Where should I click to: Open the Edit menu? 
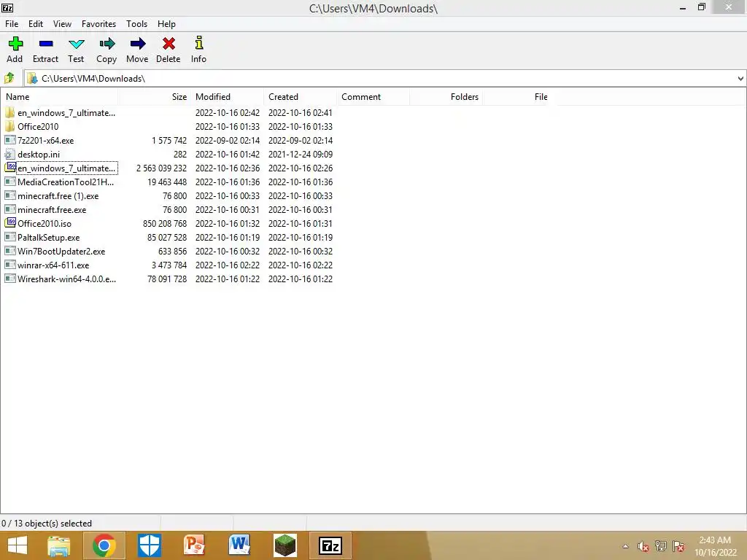36,24
